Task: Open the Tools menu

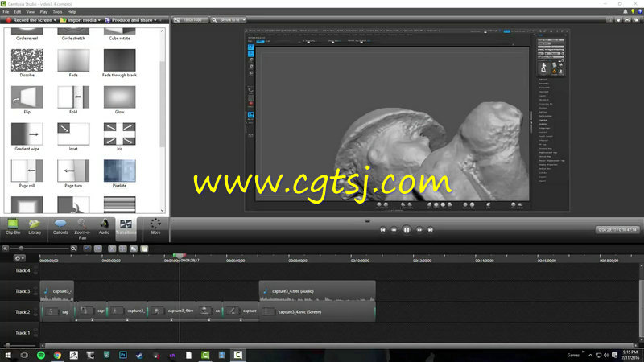Action: tap(57, 12)
